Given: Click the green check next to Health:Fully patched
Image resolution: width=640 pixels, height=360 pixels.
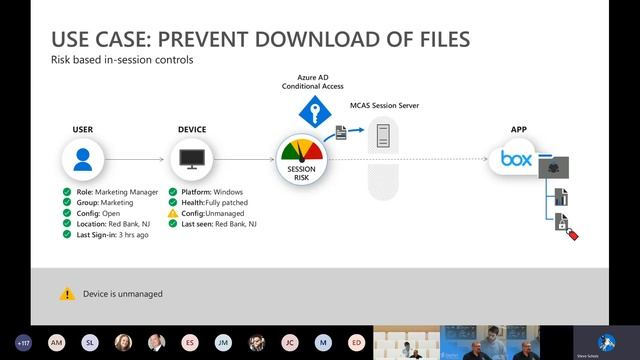Looking at the screenshot, I should coord(173,202).
